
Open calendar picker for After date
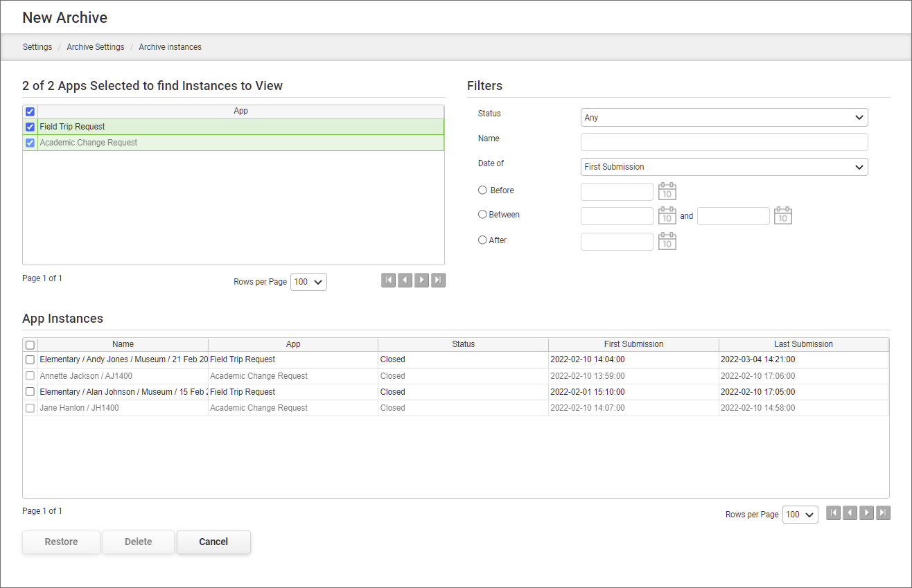click(x=667, y=241)
